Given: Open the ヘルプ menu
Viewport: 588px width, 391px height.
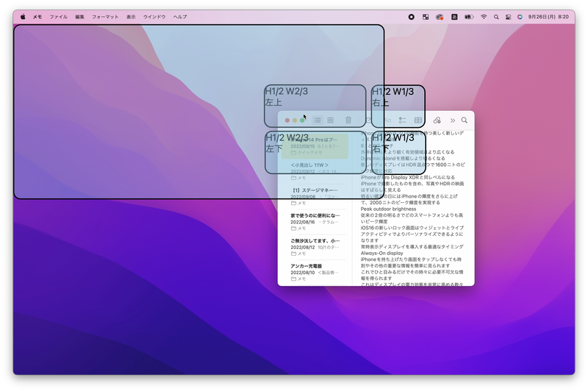Looking at the screenshot, I should coord(180,17).
